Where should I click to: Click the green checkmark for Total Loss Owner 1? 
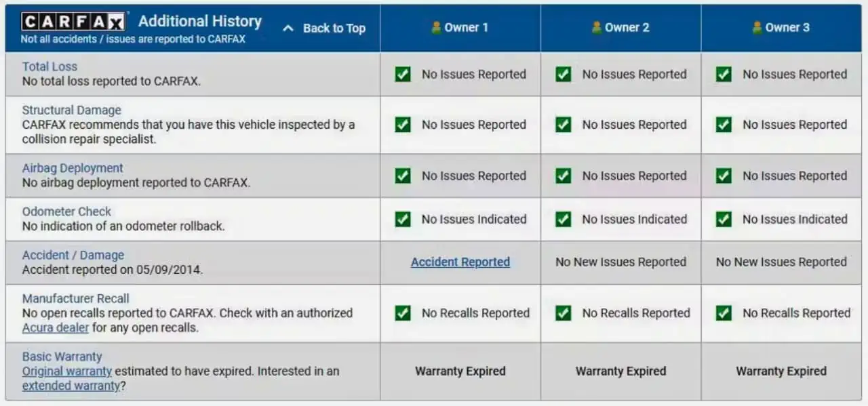[x=403, y=75]
